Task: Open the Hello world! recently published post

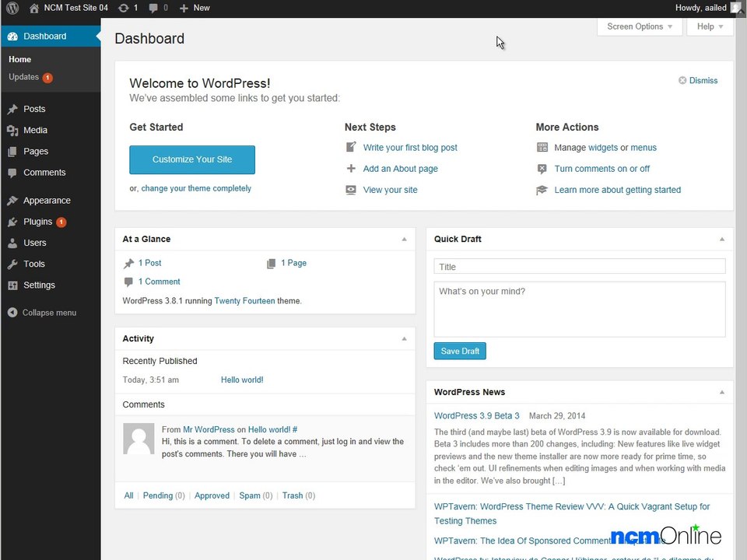Action: [x=242, y=380]
